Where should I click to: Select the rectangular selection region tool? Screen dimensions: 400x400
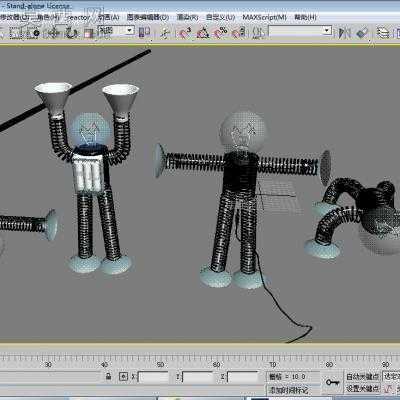pyautogui.click(x=17, y=33)
